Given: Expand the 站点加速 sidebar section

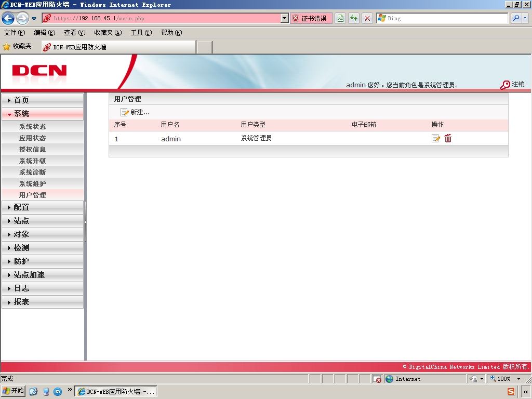Looking at the screenshot, I should pyautogui.click(x=43, y=275).
